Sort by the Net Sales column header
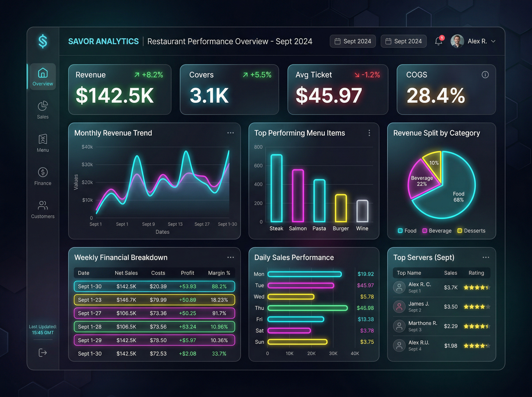Viewport: 532px width, 397px height. (x=126, y=273)
